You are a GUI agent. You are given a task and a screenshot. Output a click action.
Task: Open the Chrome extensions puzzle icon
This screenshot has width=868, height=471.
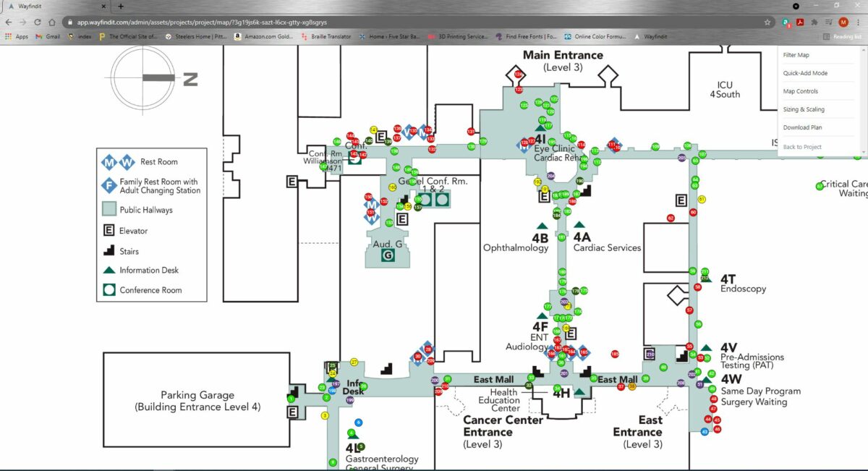tap(815, 22)
